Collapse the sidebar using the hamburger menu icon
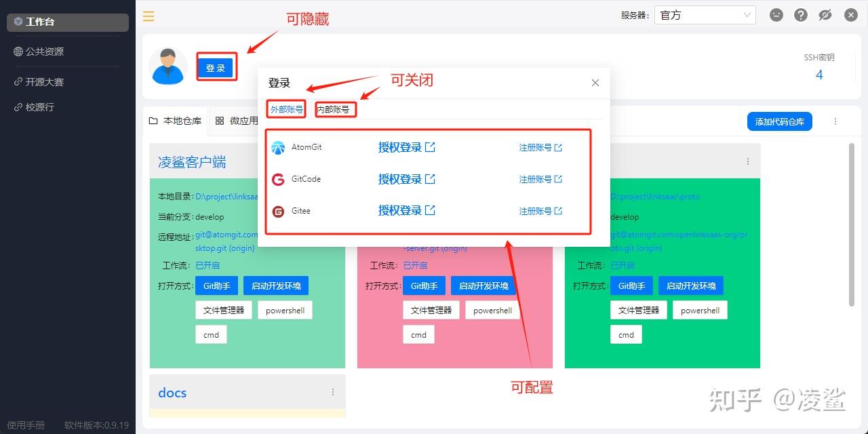The height and width of the screenshot is (434, 868). (x=148, y=15)
